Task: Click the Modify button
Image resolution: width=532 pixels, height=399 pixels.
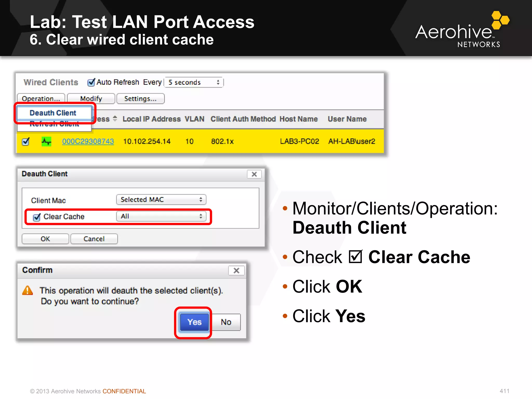Action: (x=91, y=99)
